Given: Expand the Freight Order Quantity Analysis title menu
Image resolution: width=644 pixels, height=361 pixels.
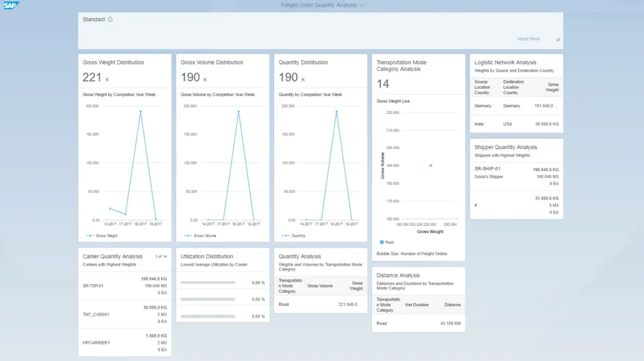Looking at the screenshot, I should 361,5.
